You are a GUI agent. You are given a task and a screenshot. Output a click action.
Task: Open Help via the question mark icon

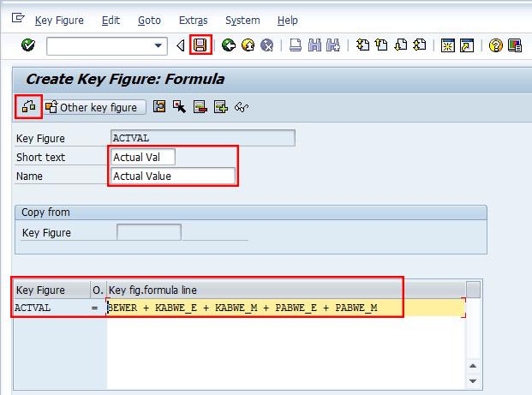[x=495, y=45]
